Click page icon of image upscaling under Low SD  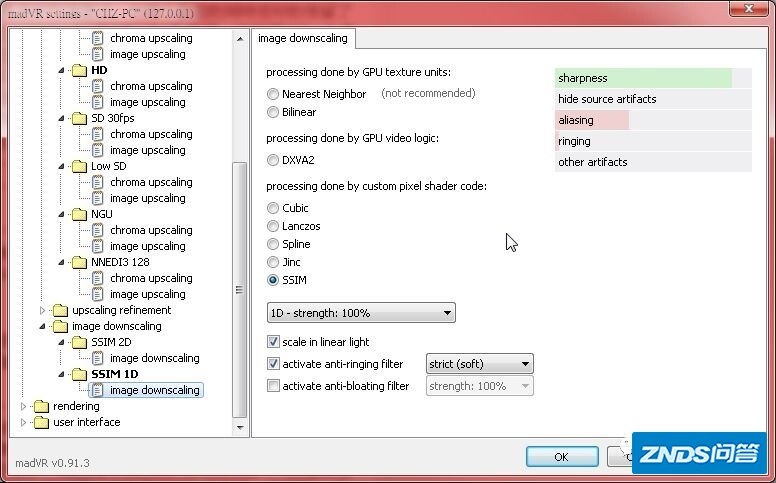tap(98, 198)
